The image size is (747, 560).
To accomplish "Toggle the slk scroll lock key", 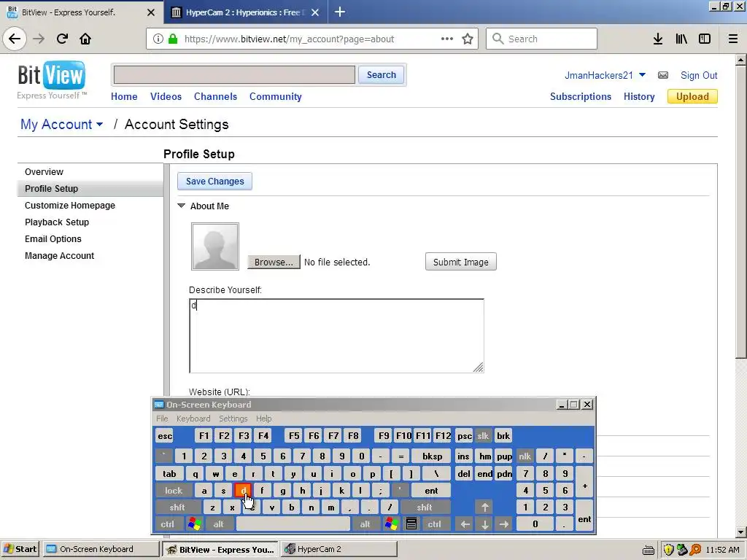I will click(x=483, y=436).
